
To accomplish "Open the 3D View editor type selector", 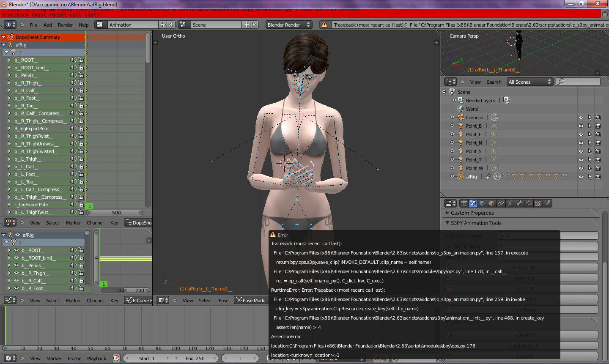I will [163, 300].
